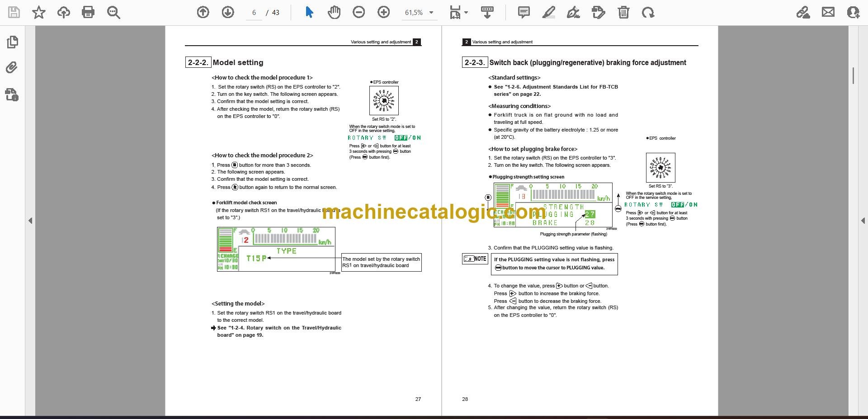This screenshot has width=868, height=419.
Task: Click the <How to set plugging brake force> subheading
Action: click(533, 149)
